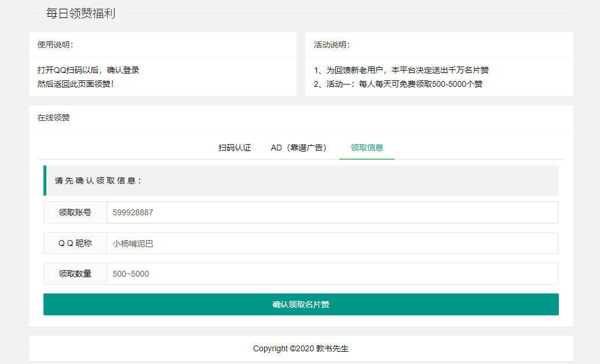The height and width of the screenshot is (364, 600).
Task: Select the 领取信息 tab
Action: [x=366, y=148]
